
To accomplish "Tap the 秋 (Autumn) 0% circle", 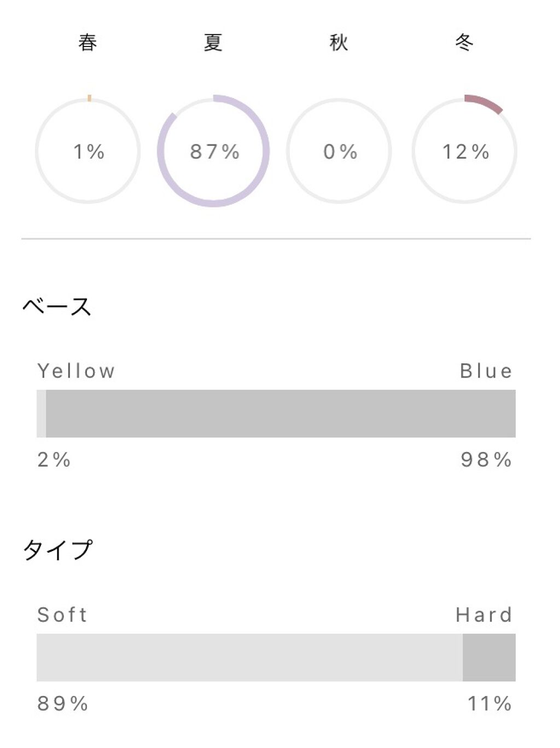I will pyautogui.click(x=339, y=151).
